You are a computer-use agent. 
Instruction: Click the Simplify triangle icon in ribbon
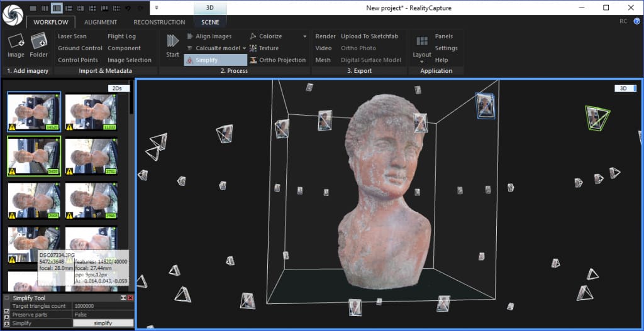point(190,60)
